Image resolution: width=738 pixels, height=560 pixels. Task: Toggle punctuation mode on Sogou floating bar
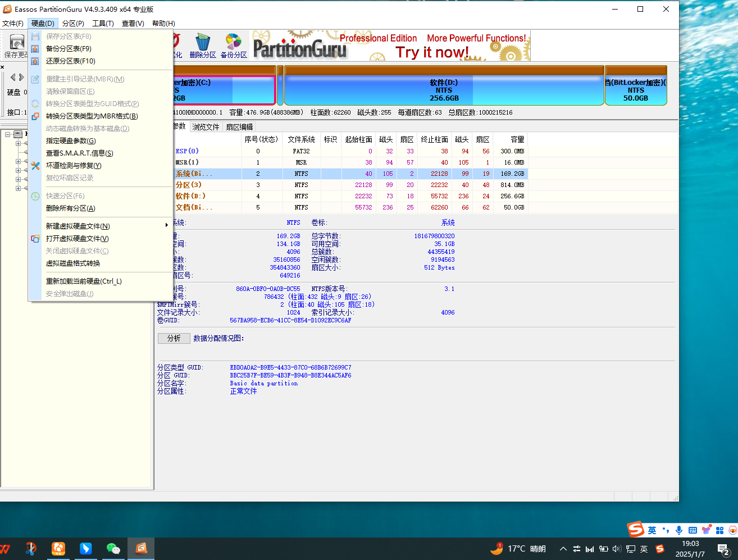(x=666, y=530)
